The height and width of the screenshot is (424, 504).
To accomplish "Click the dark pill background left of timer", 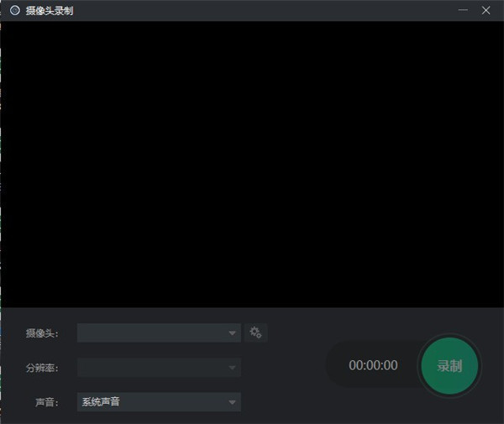I will click(337, 366).
